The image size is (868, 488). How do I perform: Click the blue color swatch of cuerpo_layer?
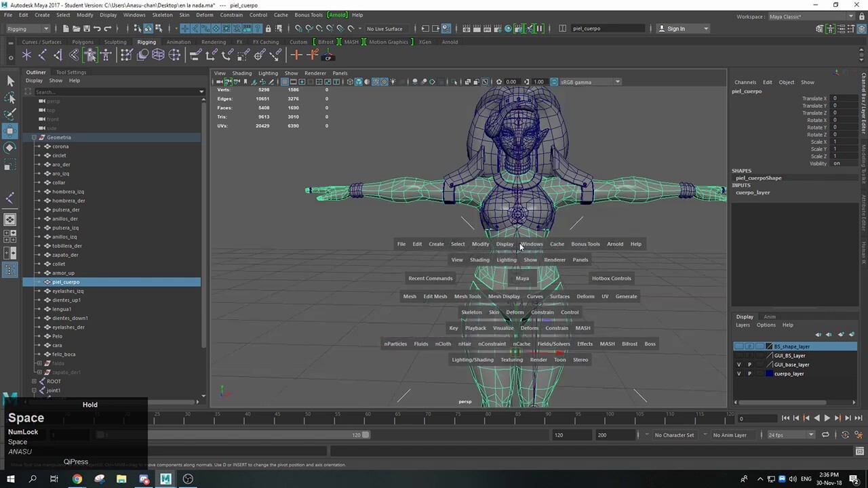769,373
